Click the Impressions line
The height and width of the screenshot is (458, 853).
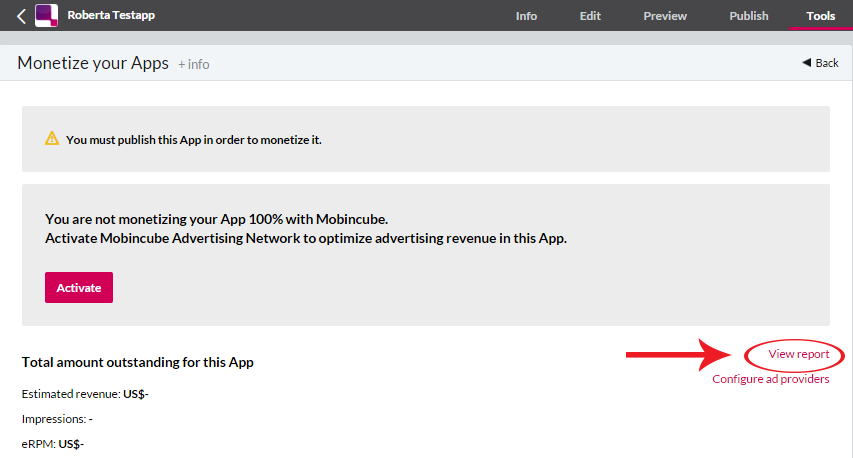pos(57,419)
